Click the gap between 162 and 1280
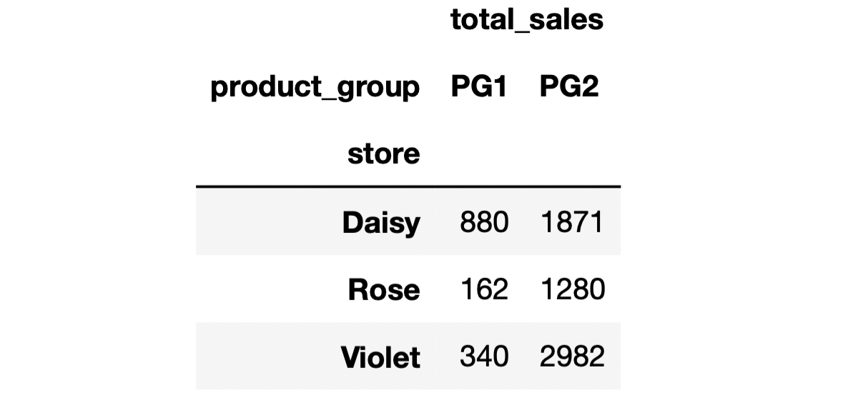868x393 pixels. (x=525, y=289)
